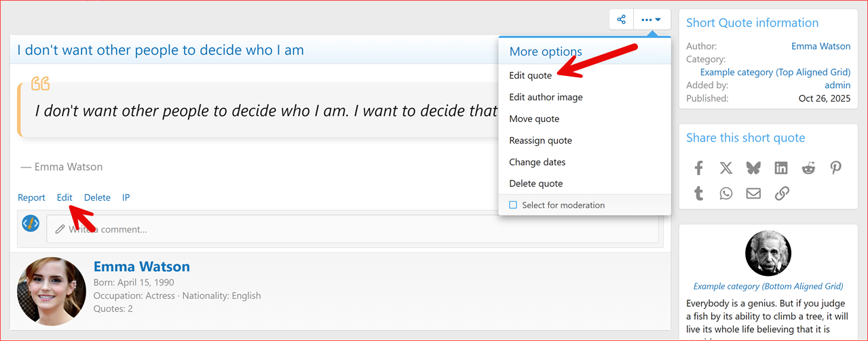Share quote on Bluesky
This screenshot has width=868, height=341.
click(753, 168)
